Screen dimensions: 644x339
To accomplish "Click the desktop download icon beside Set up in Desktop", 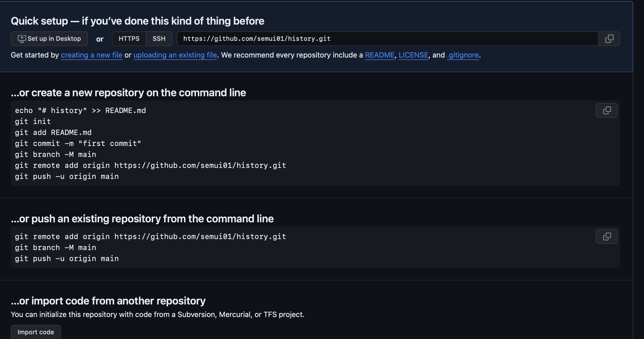I will point(21,38).
